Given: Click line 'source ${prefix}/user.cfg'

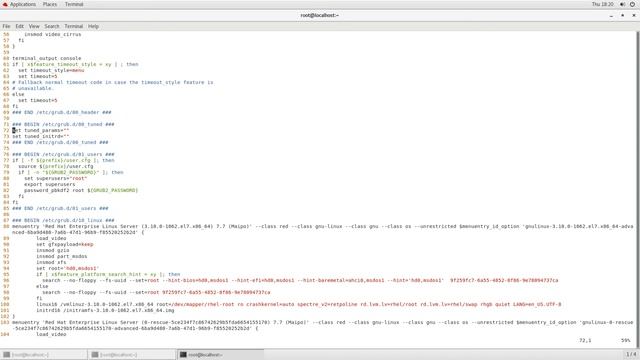Looking at the screenshot, I should coord(56,166).
